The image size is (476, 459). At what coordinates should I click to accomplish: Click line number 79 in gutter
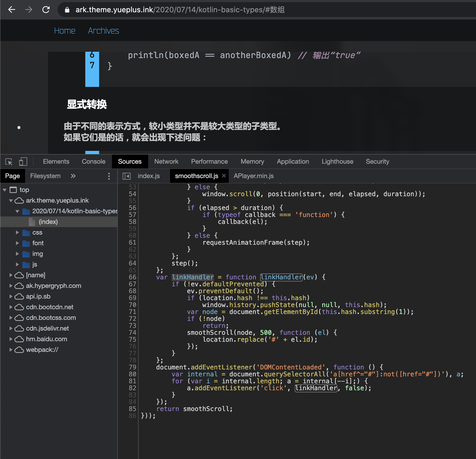click(132, 367)
